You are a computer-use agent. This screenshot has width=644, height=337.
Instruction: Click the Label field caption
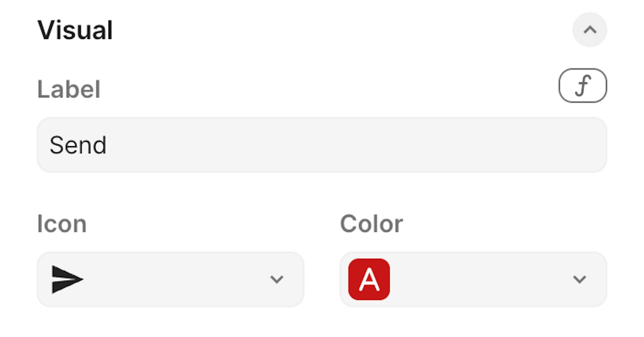(x=69, y=89)
